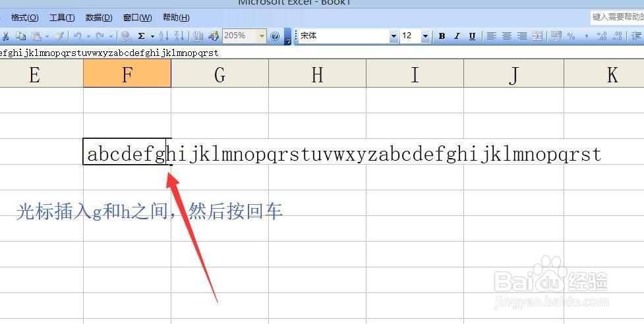Toggle Align Left

491,36
